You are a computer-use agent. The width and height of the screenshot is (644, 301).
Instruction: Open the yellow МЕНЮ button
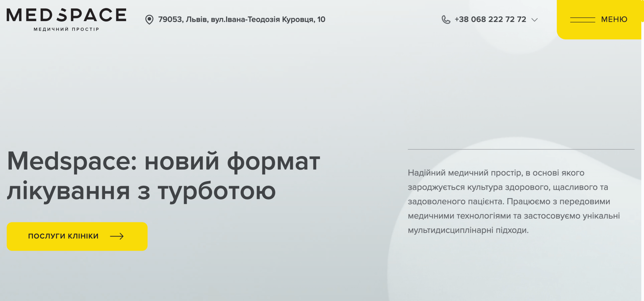[599, 19]
